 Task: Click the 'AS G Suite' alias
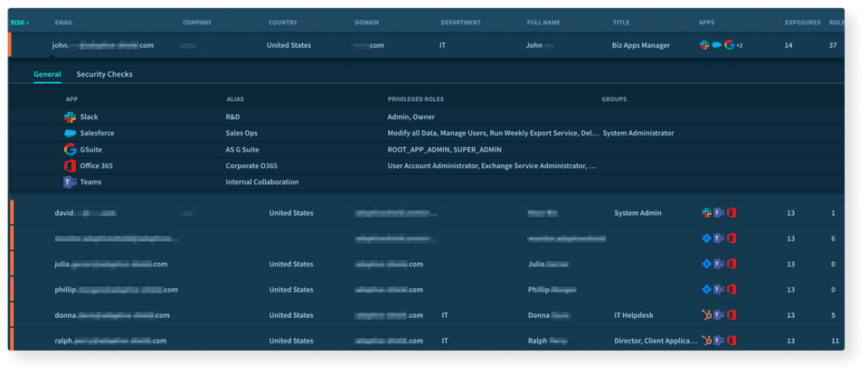(x=242, y=149)
